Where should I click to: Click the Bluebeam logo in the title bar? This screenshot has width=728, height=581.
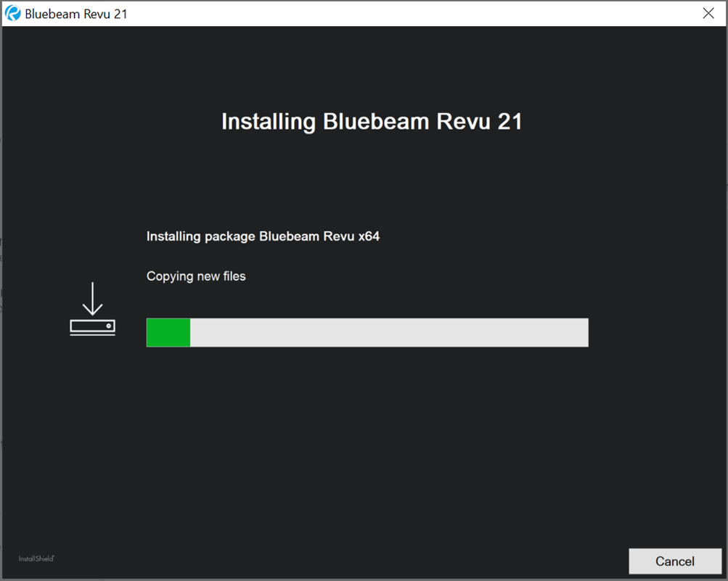pyautogui.click(x=13, y=14)
